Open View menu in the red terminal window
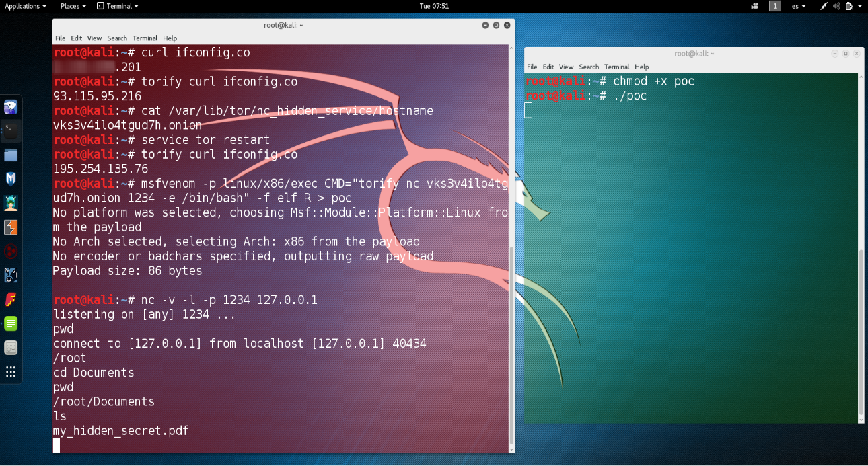This screenshot has height=466, width=868. click(x=95, y=38)
